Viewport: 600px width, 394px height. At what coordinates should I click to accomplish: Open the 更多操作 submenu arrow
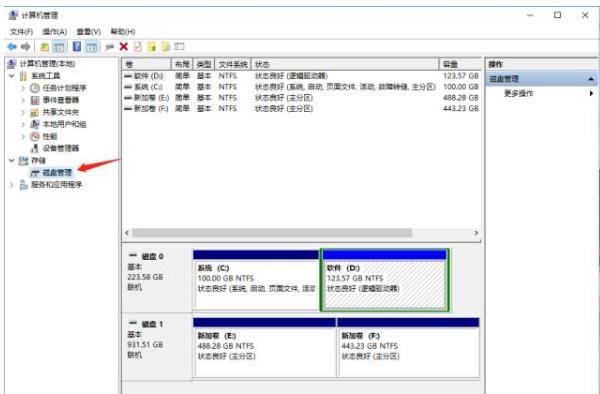[592, 93]
